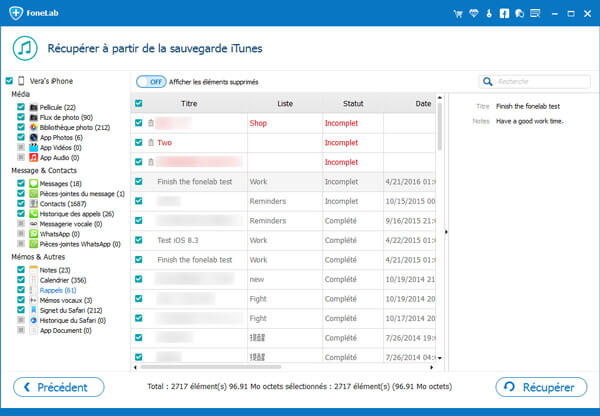Click the FoneLab shield logo

[16, 13]
